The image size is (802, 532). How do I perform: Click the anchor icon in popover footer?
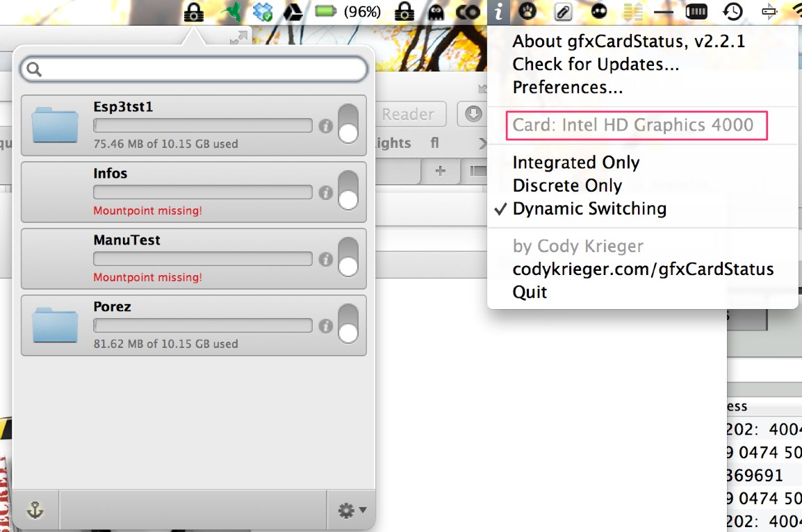coord(35,510)
